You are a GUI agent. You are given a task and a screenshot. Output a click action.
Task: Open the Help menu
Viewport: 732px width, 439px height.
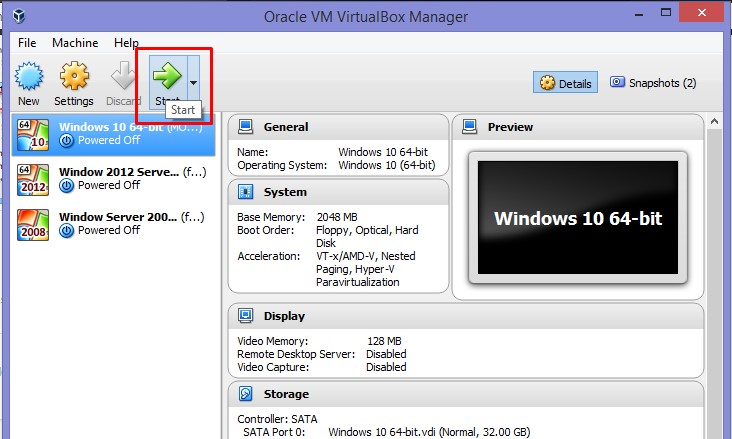126,43
